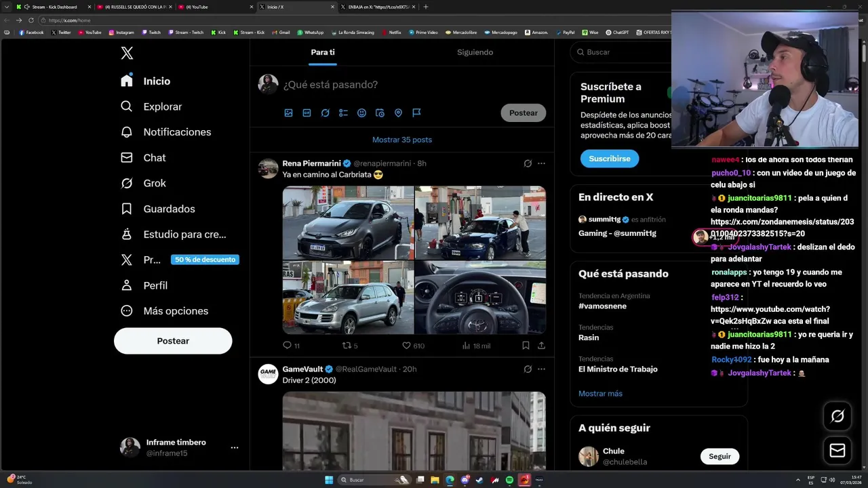Open more options on Rena Piermarini's post
This screenshot has height=488, width=868.
point(541,163)
